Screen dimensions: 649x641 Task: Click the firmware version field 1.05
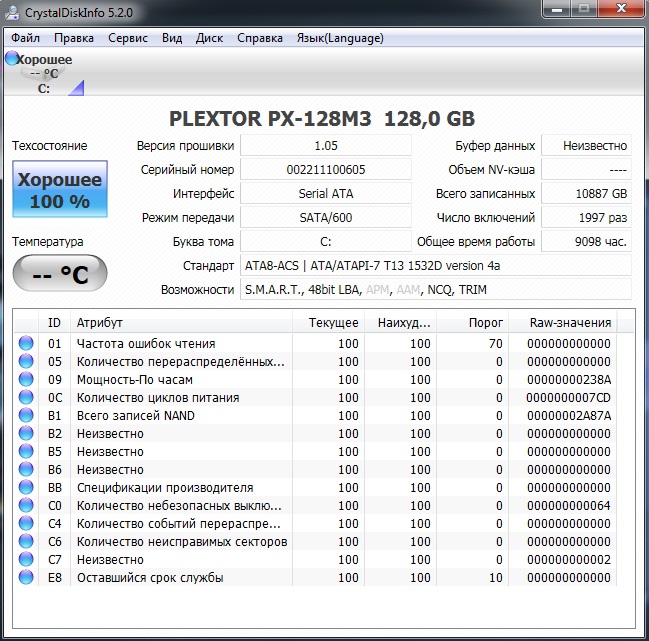pos(326,146)
